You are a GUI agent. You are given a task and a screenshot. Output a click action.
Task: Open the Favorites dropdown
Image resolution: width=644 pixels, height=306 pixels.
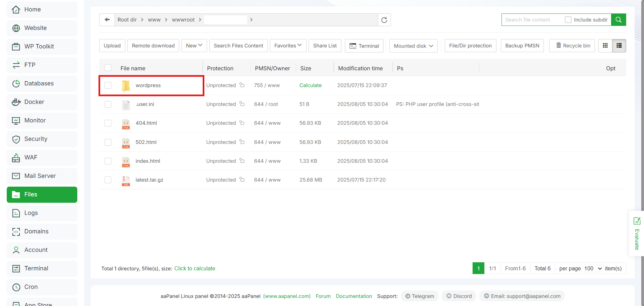click(288, 46)
